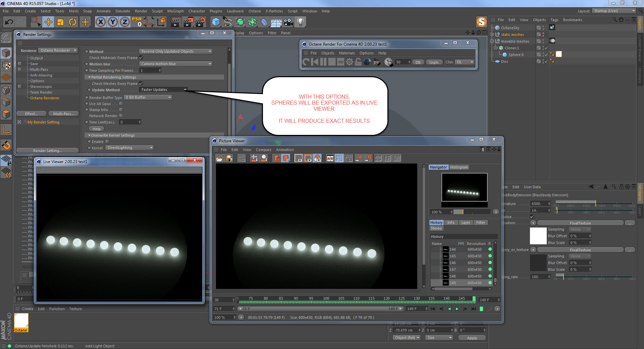Toggle the Z axis lock icon

tap(125, 22)
